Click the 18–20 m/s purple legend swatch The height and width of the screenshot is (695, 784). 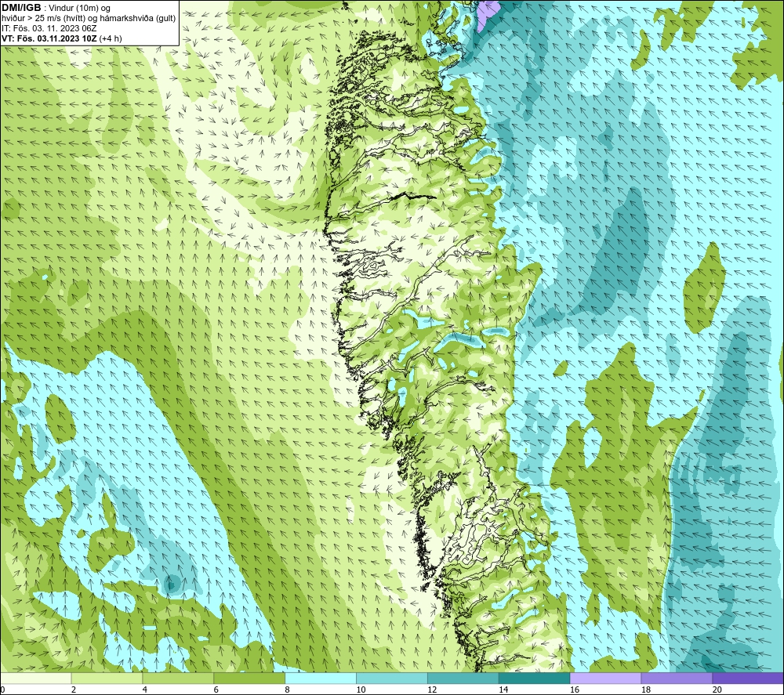(x=677, y=678)
